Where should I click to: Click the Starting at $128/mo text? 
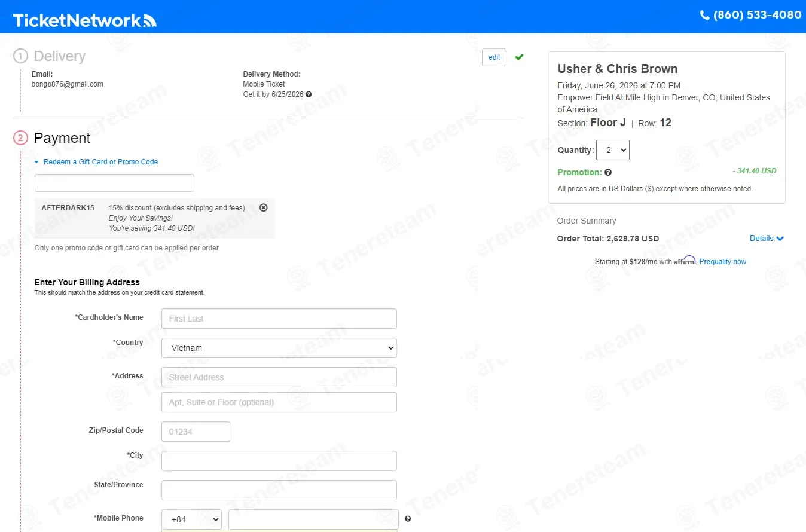633,262
